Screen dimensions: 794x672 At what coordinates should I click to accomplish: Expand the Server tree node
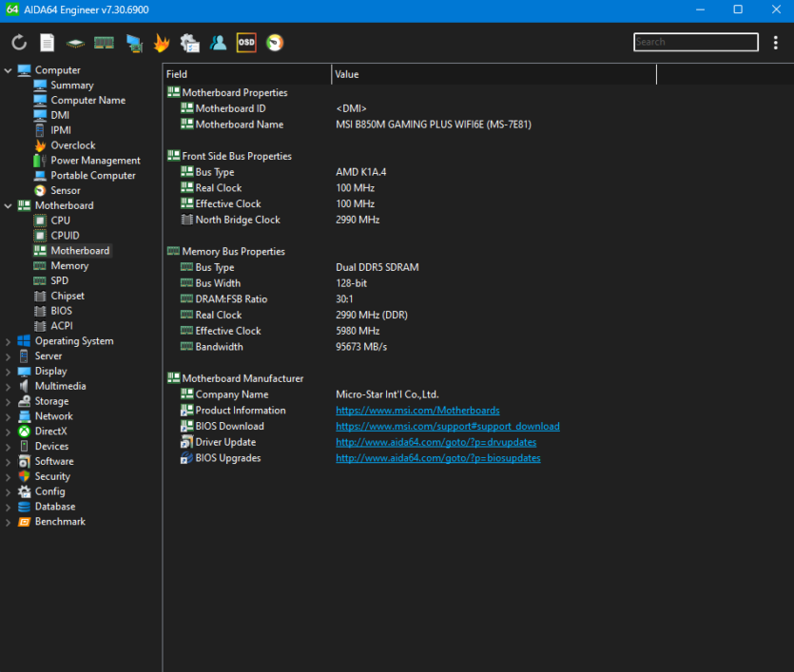(x=9, y=356)
